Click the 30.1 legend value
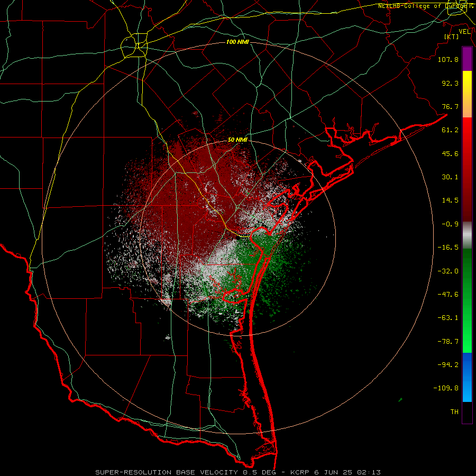Viewport: 476px width, 476px height. point(450,177)
